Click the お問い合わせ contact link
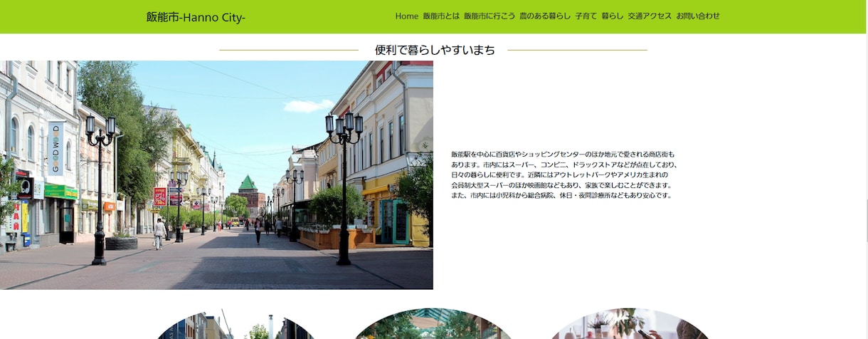Viewport: 868px width, 339px height. click(698, 16)
